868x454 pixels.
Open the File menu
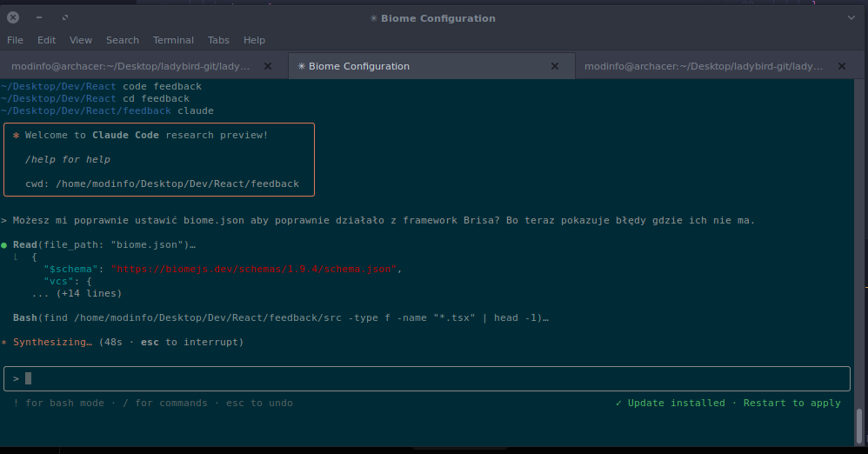pos(15,40)
